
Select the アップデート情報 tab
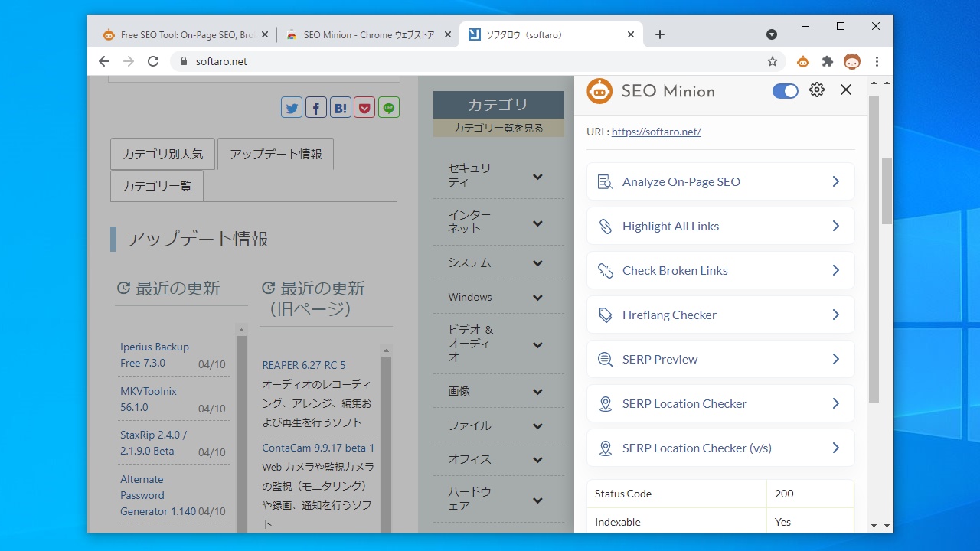[276, 154]
